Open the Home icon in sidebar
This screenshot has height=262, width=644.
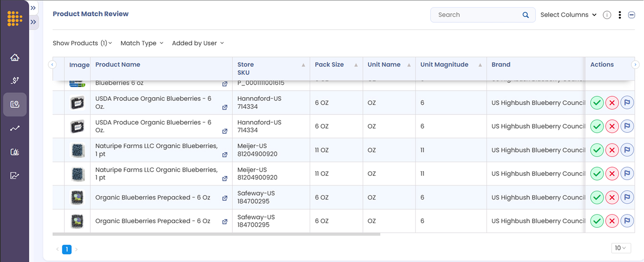[x=15, y=57]
